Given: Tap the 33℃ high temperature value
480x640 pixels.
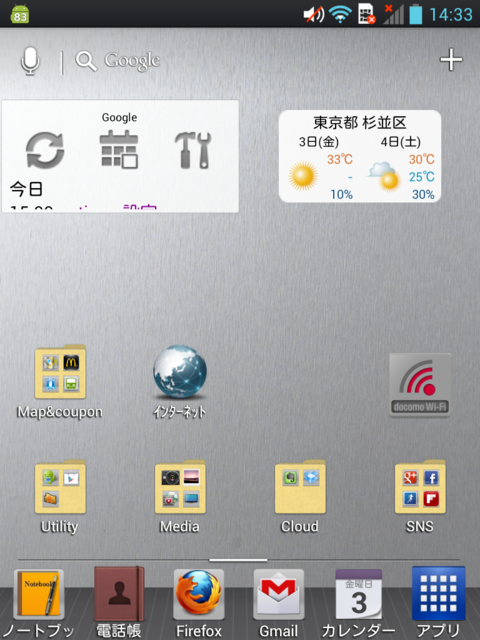Looking at the screenshot, I should tap(340, 159).
